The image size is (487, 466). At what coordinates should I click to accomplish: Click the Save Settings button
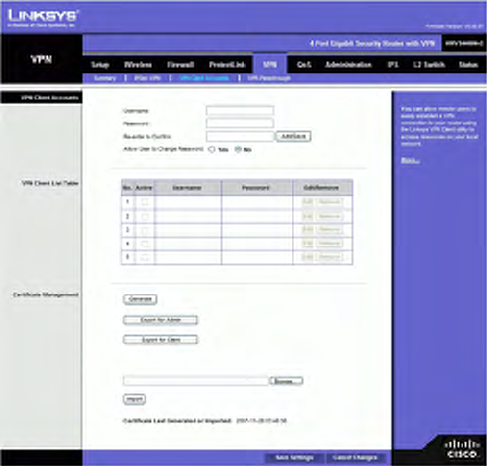(x=294, y=458)
